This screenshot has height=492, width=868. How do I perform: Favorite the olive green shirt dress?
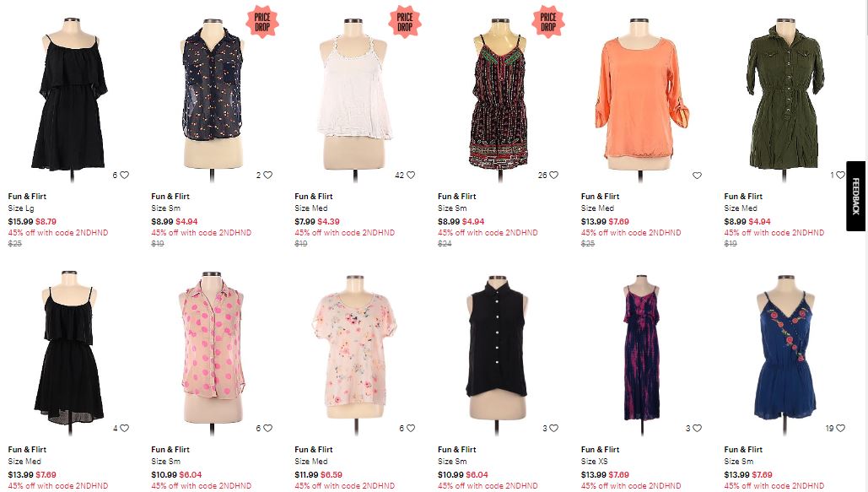point(840,175)
